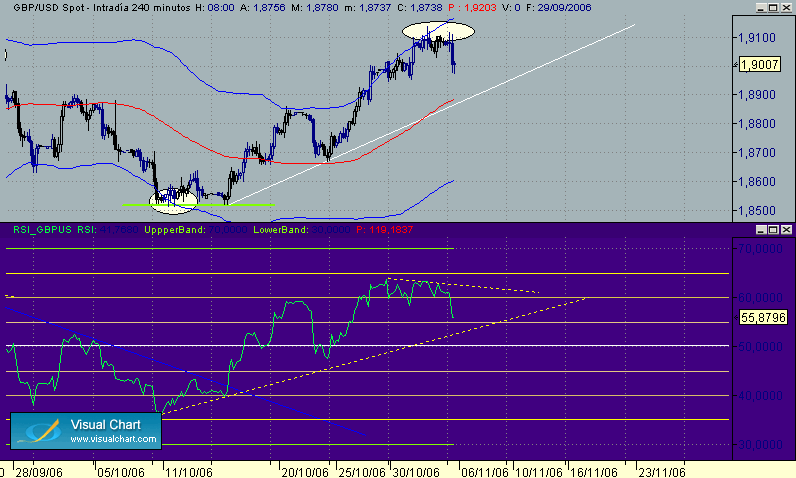
Task: Click the UppperBand: 70,0000 label
Action: coord(195,230)
